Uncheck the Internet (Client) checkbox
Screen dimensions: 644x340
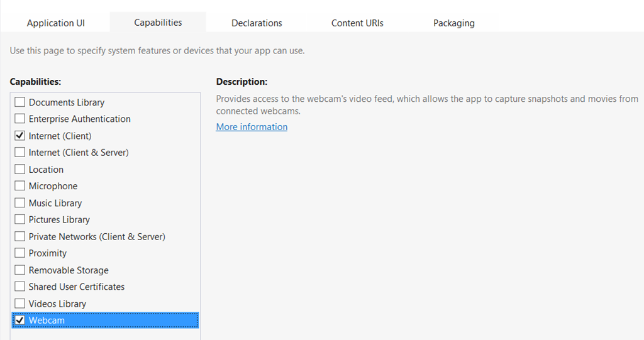20,136
